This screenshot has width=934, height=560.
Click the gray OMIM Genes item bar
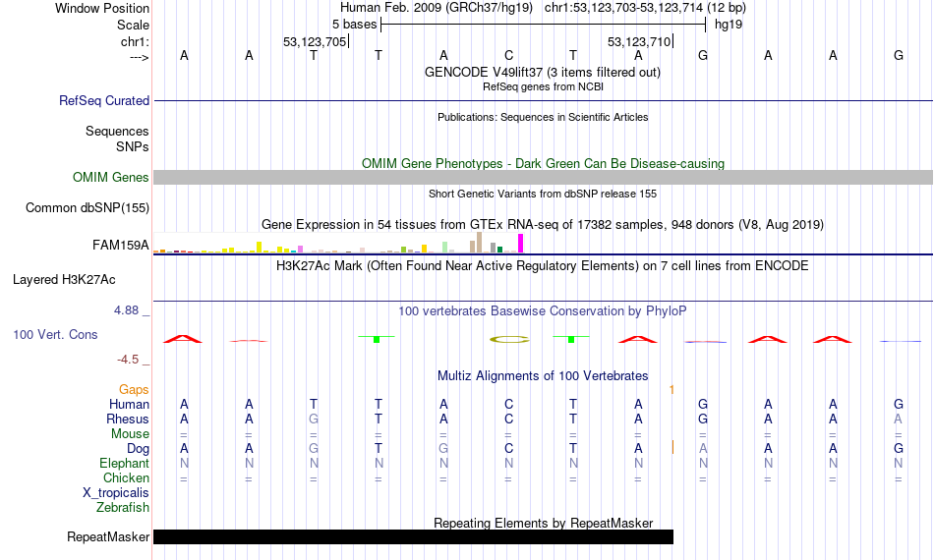click(543, 178)
